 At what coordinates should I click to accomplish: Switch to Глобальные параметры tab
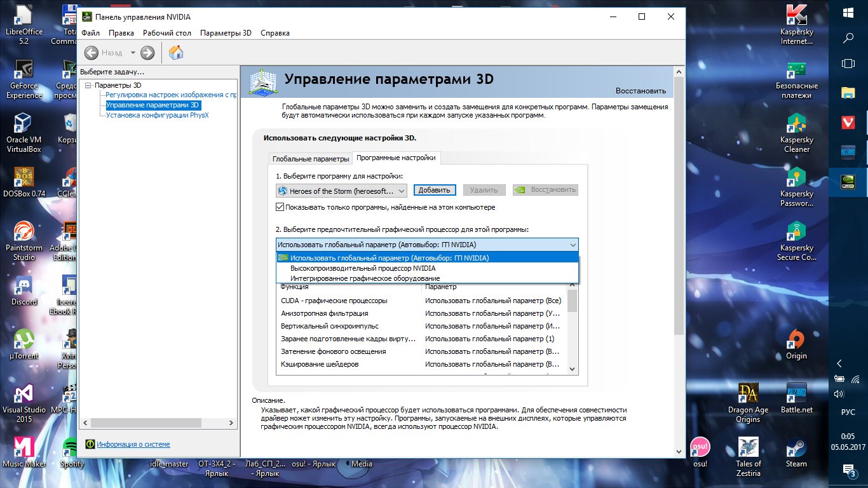click(x=310, y=159)
